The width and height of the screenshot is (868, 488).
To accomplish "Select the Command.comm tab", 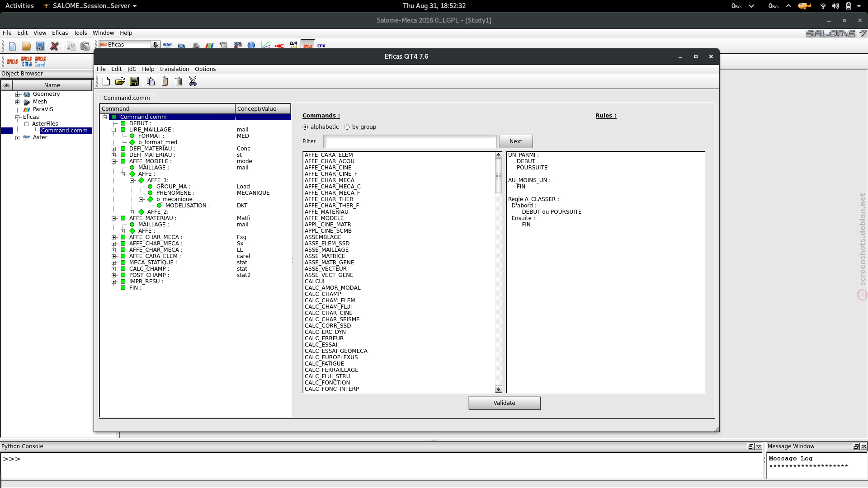I will [x=127, y=98].
